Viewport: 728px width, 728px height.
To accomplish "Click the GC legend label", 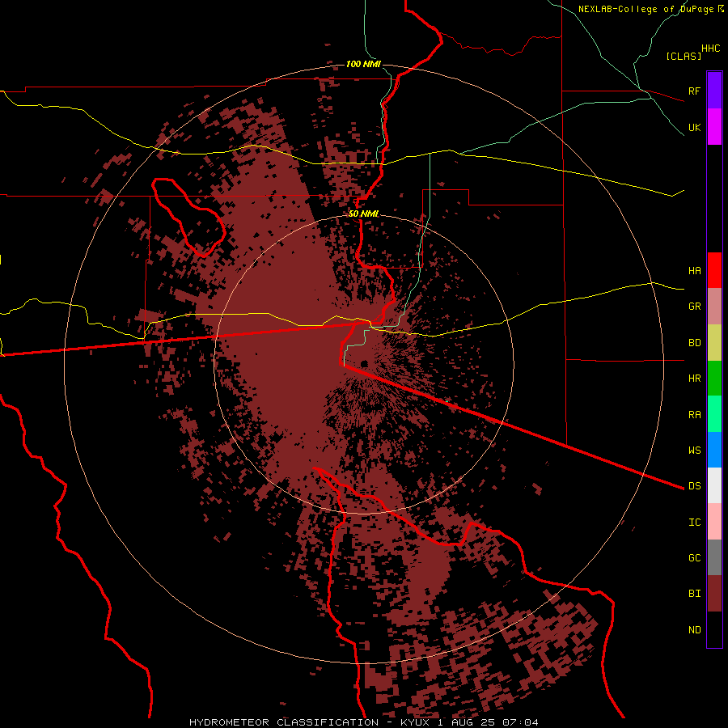I will 694,557.
